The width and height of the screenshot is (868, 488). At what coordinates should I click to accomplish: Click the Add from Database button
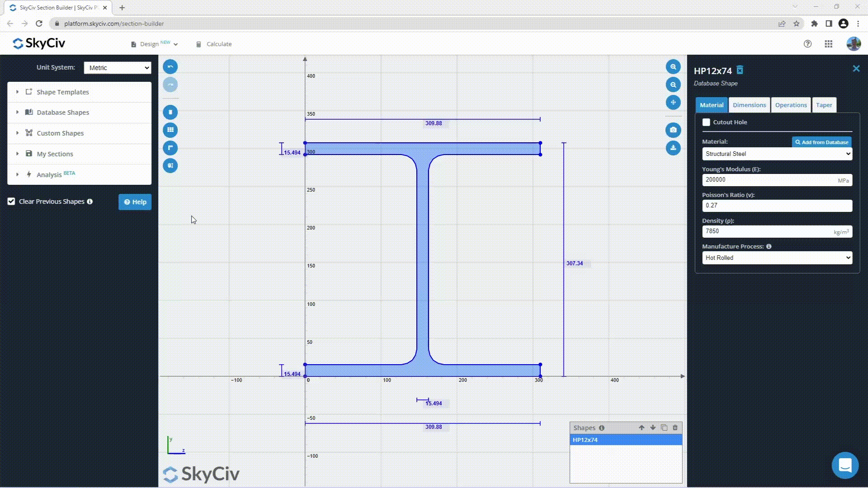(x=821, y=142)
